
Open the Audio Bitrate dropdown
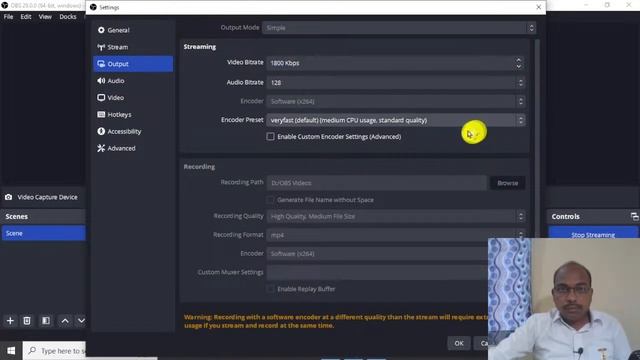click(396, 82)
